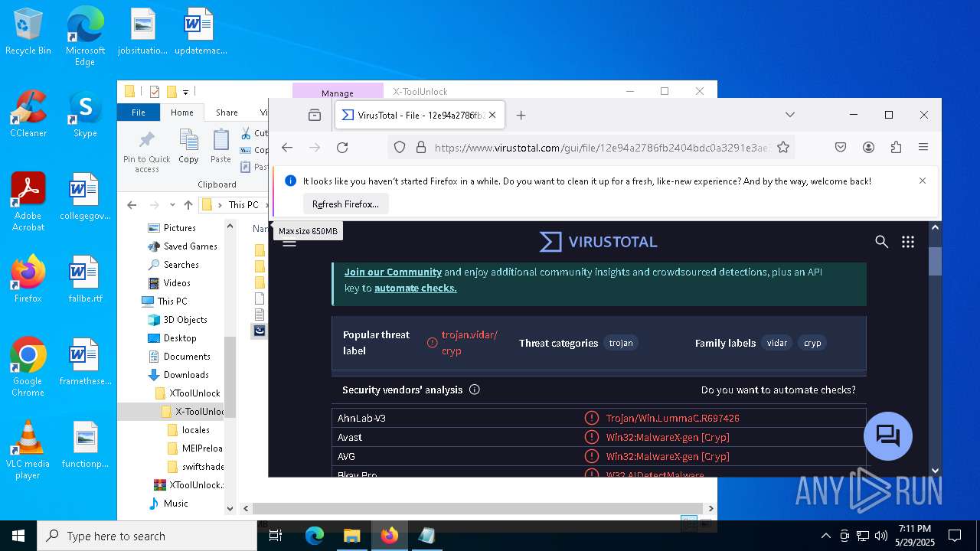This screenshot has height=551, width=980.
Task: Open the Windows Start menu
Action: click(x=18, y=536)
